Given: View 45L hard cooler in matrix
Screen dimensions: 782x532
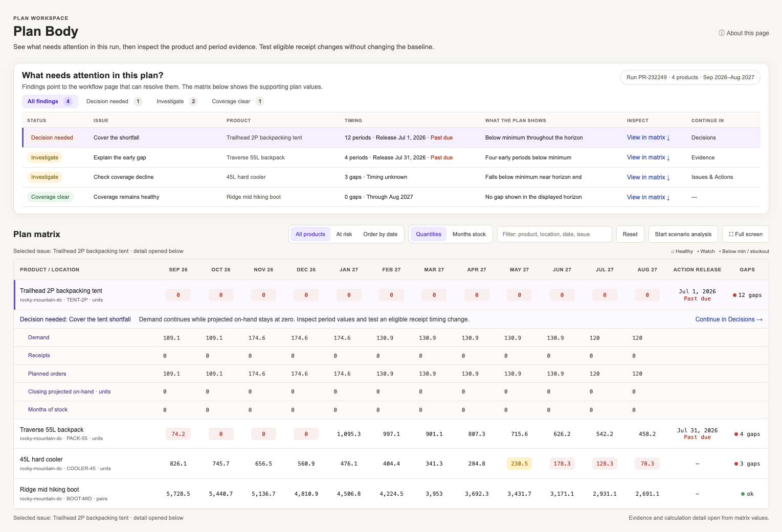Looking at the screenshot, I should click(649, 177).
